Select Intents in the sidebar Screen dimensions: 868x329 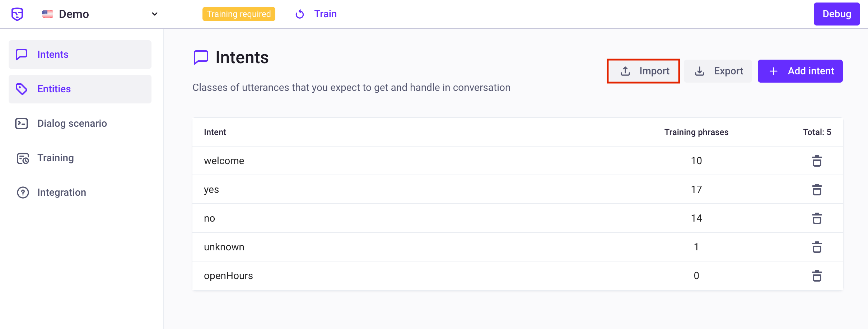(80, 55)
